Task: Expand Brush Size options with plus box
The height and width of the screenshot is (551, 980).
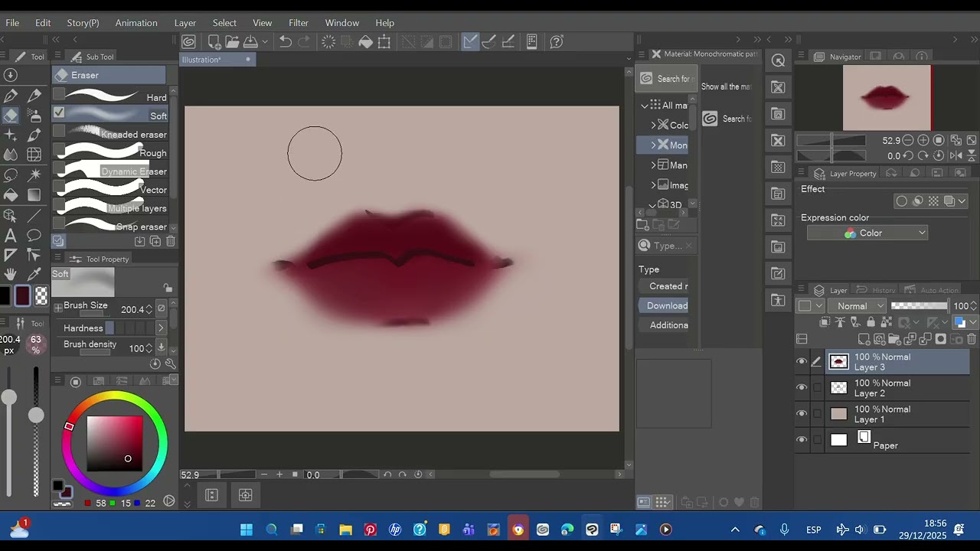Action: tap(58, 308)
